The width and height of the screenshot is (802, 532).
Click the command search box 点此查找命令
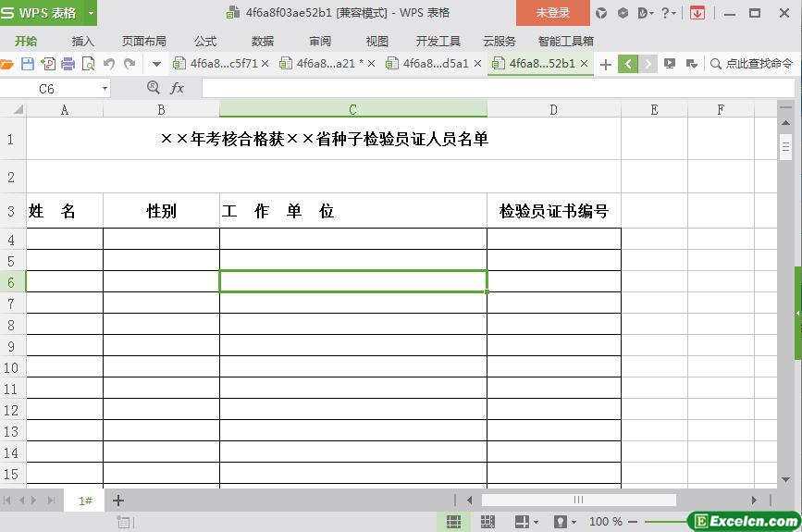(x=751, y=64)
